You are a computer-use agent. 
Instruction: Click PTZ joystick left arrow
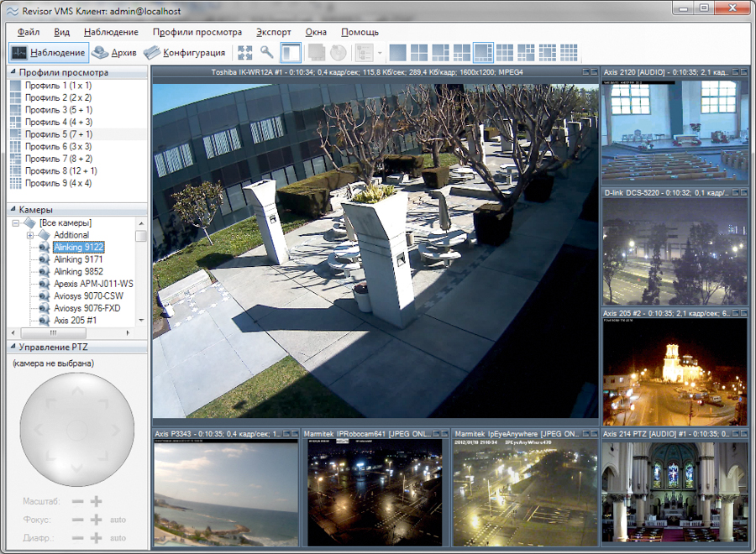[x=39, y=429]
